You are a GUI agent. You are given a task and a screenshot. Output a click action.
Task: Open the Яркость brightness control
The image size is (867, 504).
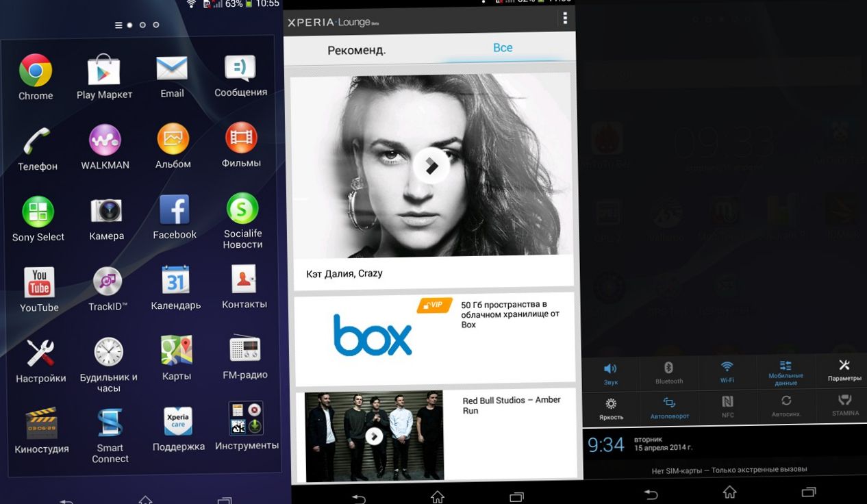[611, 409]
